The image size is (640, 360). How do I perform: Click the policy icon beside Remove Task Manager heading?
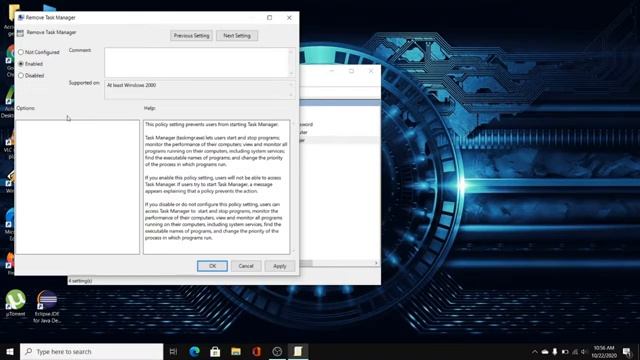[x=20, y=33]
